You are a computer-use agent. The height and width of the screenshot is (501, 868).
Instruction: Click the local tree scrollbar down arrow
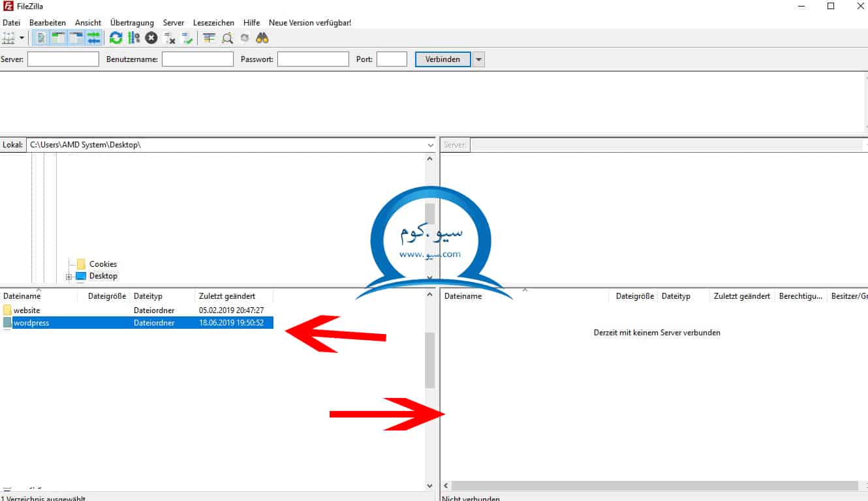click(429, 278)
